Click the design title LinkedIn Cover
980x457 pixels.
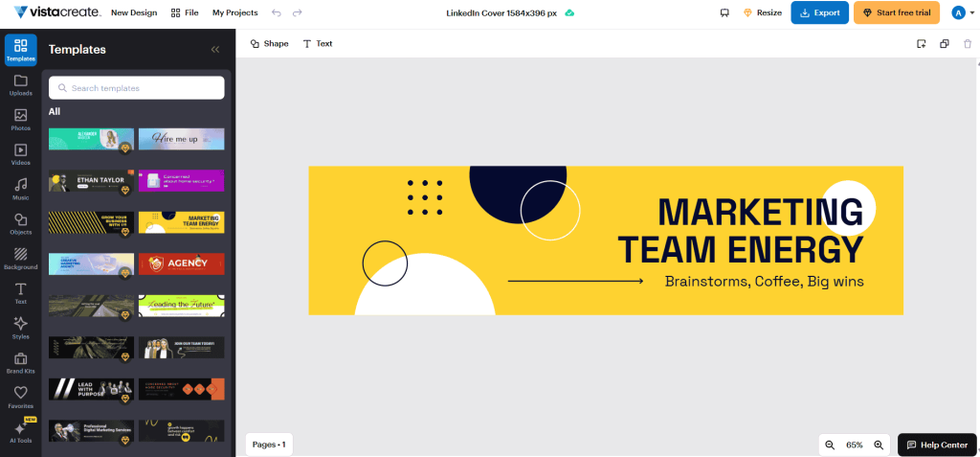pos(501,12)
